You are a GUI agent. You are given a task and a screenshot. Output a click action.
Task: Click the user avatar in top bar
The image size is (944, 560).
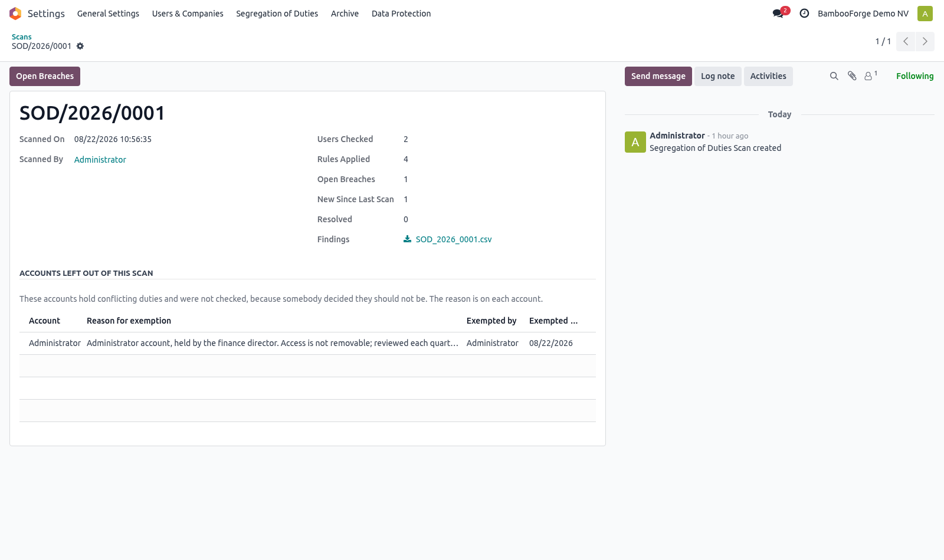point(925,14)
